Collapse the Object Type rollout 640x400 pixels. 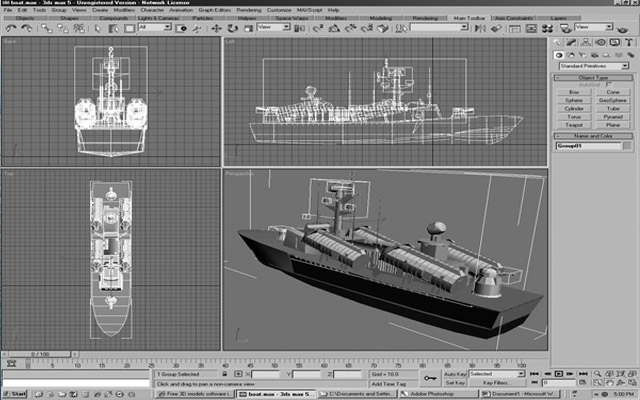pos(594,77)
